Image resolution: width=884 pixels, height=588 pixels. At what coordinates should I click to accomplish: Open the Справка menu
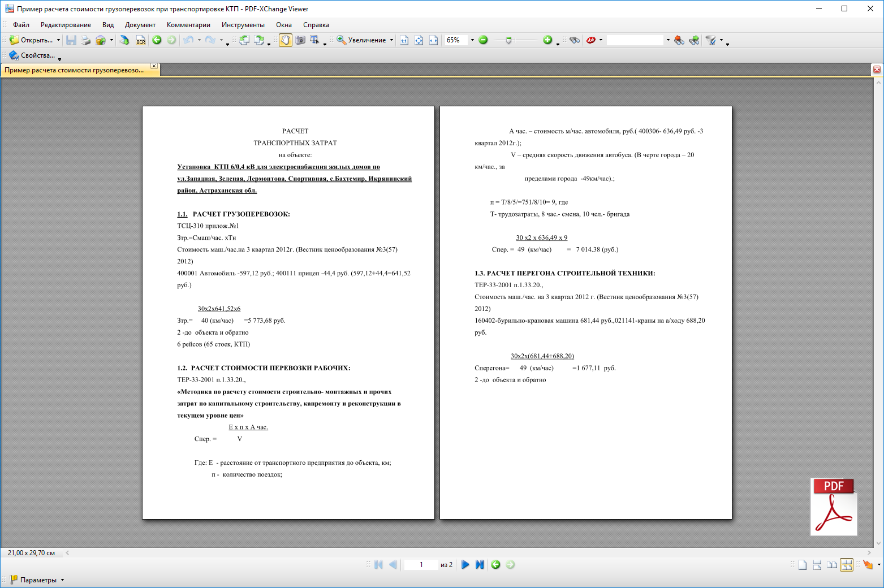click(316, 25)
